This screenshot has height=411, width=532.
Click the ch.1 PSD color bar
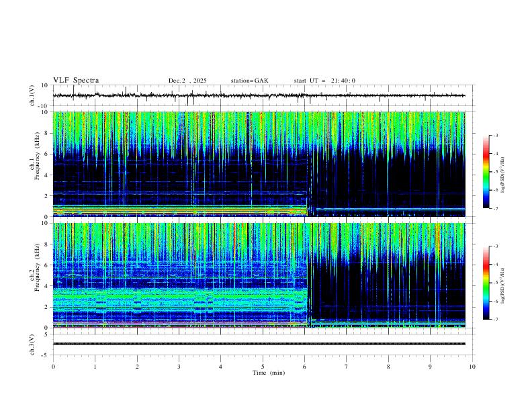click(486, 172)
